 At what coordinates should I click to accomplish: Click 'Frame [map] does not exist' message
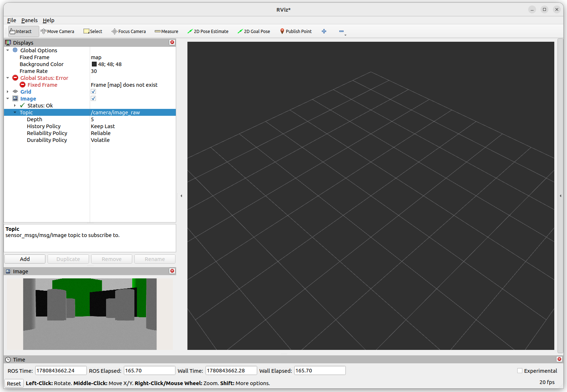point(124,85)
